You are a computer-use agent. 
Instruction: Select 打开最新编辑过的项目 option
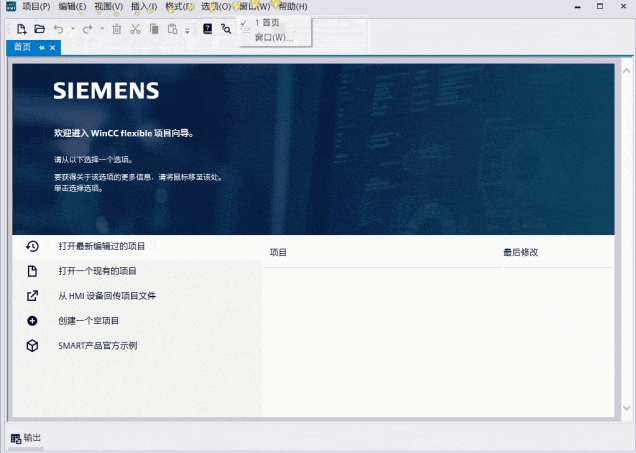pyautogui.click(x=101, y=246)
